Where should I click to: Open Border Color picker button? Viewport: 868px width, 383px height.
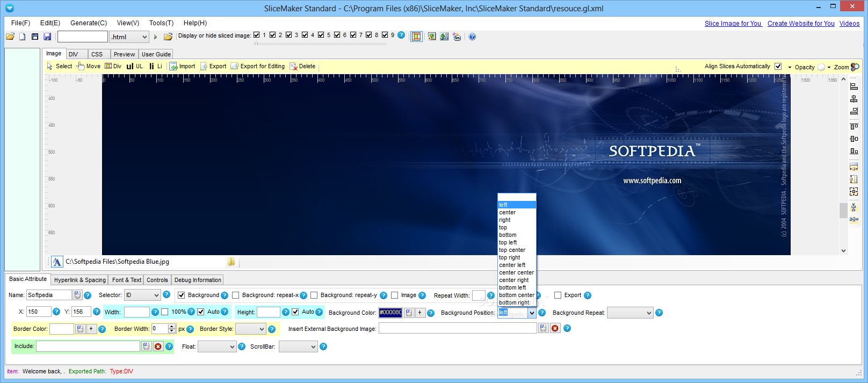pos(80,329)
